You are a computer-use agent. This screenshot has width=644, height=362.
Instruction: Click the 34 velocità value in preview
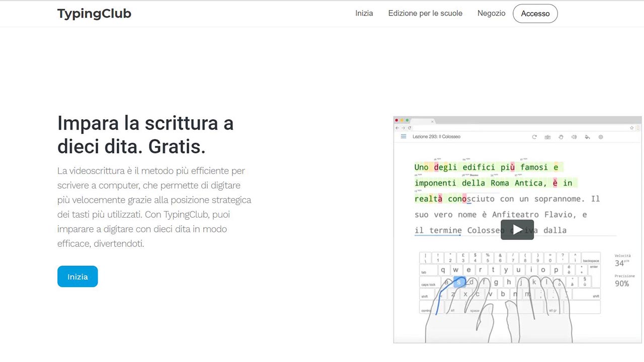pos(620,263)
